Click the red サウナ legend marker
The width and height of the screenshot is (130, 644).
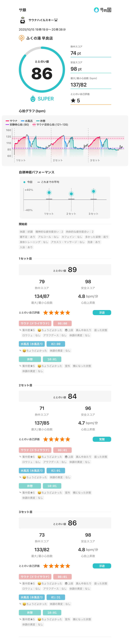tap(7, 121)
